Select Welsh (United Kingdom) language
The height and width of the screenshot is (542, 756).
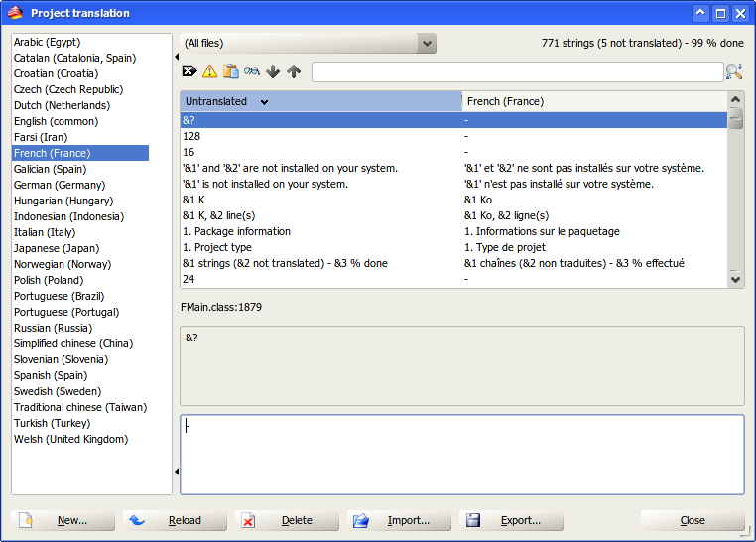pyautogui.click(x=70, y=440)
